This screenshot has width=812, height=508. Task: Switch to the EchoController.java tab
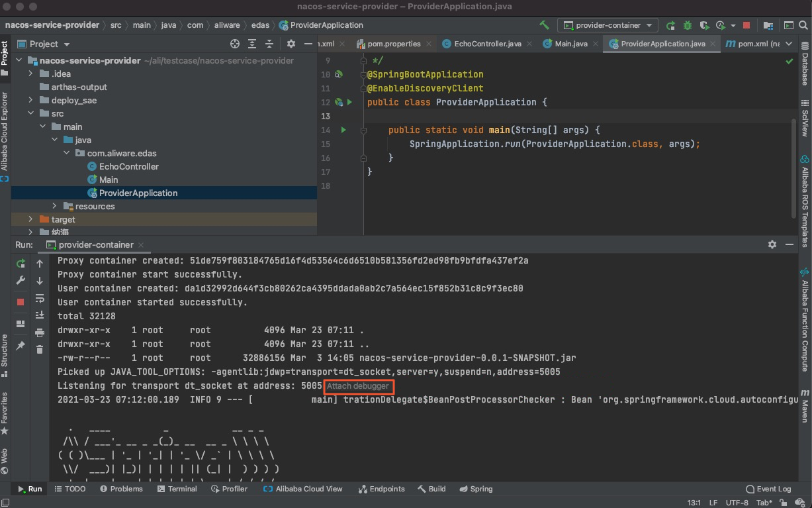pyautogui.click(x=487, y=44)
